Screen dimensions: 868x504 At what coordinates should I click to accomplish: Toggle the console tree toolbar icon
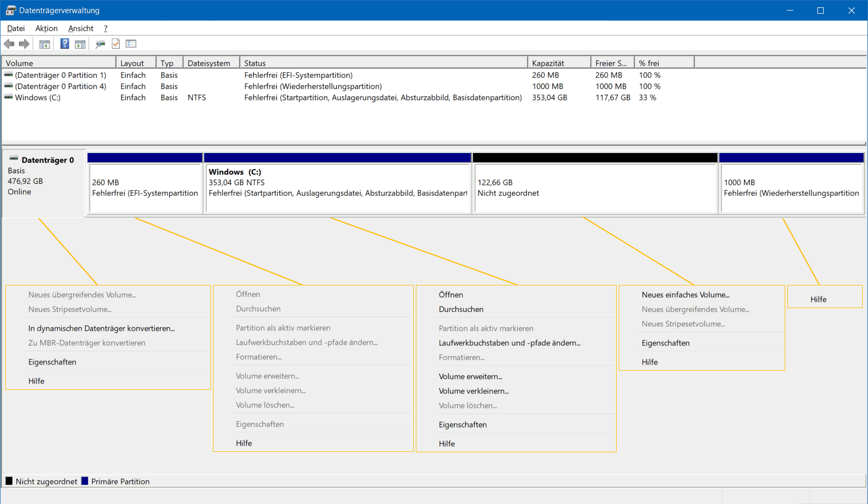click(45, 44)
